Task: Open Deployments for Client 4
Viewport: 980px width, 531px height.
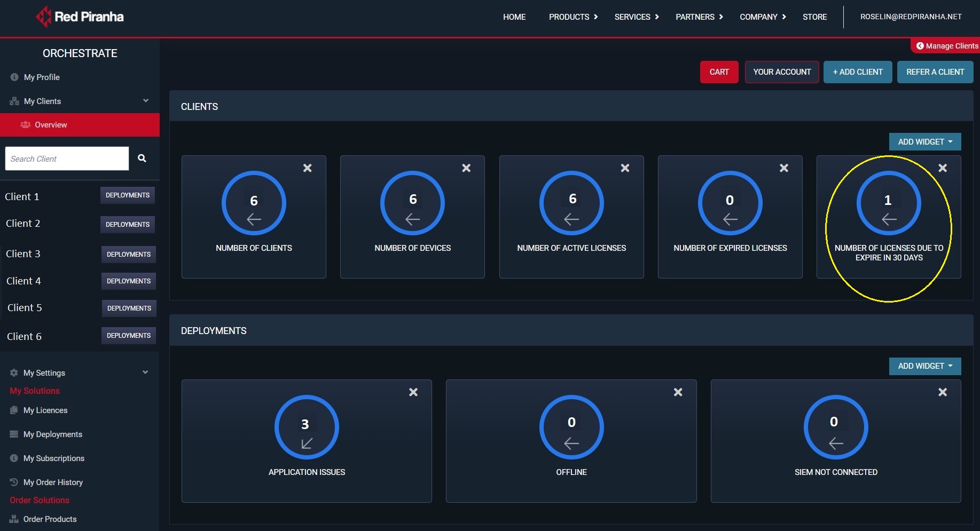Action: [129, 281]
